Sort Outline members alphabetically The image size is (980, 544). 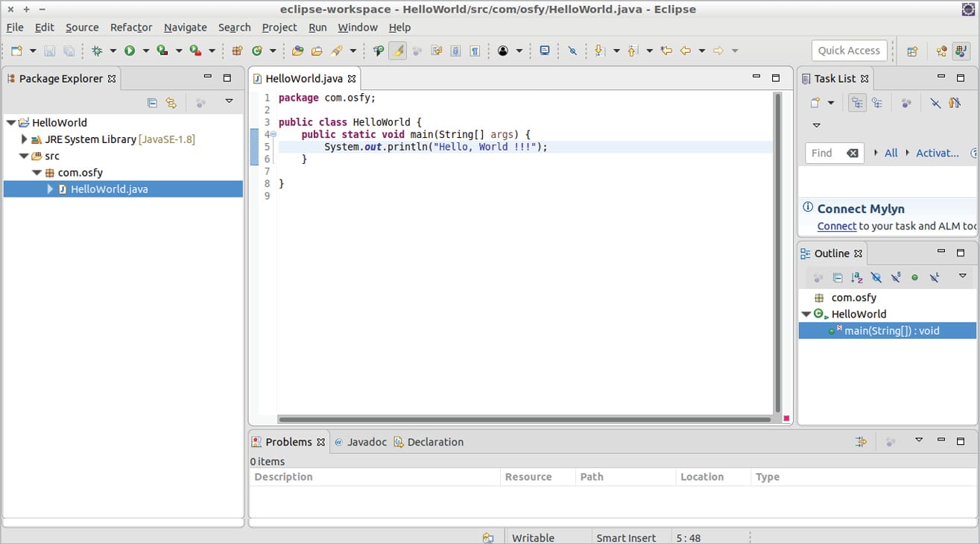[x=856, y=277]
